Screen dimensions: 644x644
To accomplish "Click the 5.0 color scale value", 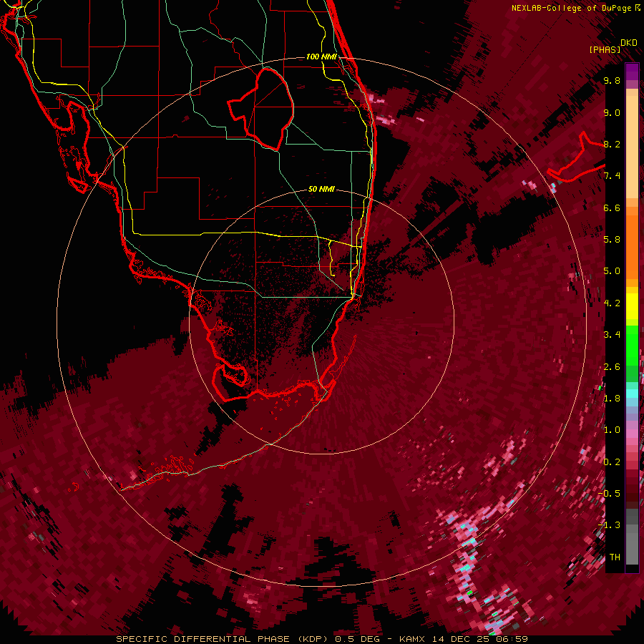I will click(612, 271).
